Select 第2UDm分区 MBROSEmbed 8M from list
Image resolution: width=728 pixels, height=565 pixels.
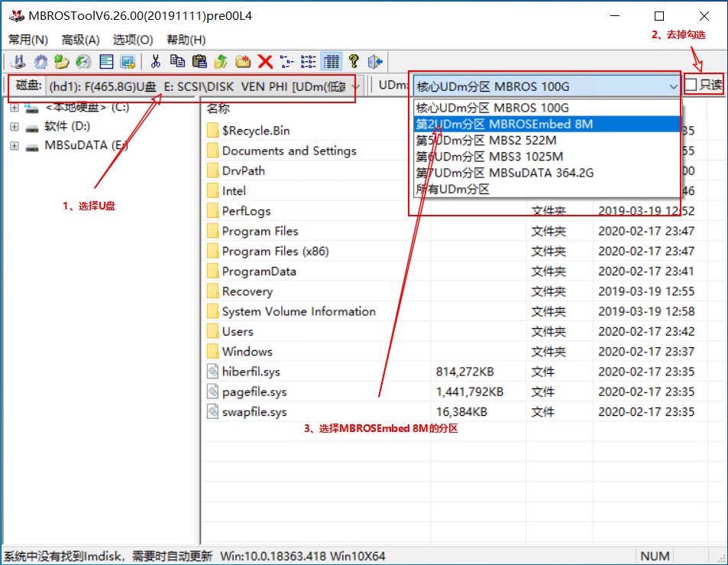[x=504, y=124]
